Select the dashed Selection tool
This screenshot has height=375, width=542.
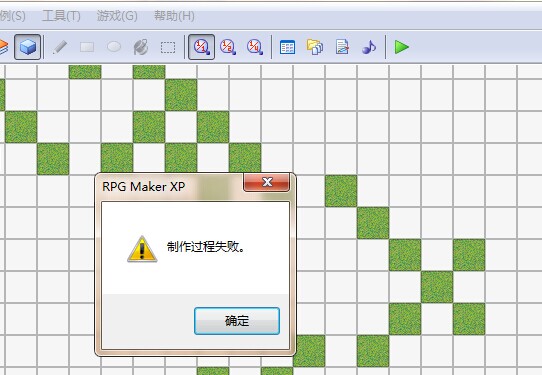coord(168,47)
